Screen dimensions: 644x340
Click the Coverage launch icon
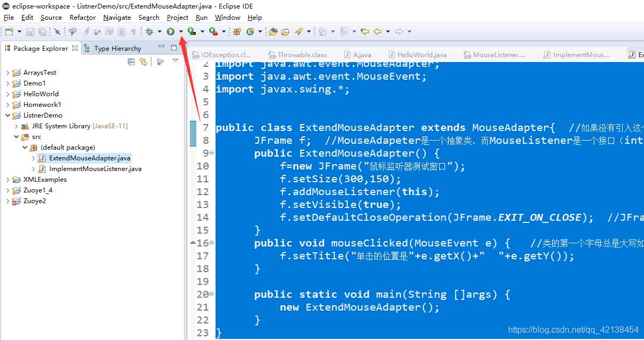coord(192,32)
